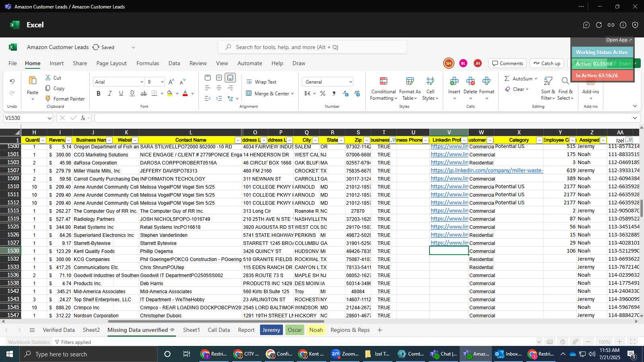
Task: Expand the ribbon collapse chevron
Action: click(x=635, y=106)
